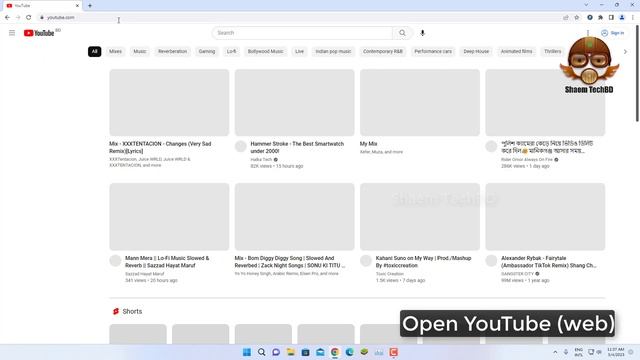This screenshot has height=360, width=640.
Task: Open channel avatar beside Alexander Rybak video
Action: pyautogui.click(x=491, y=260)
